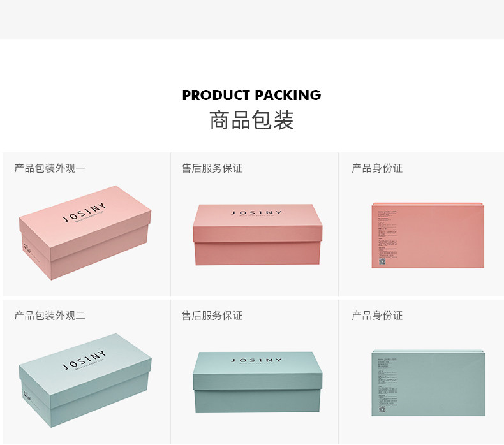Click the angled mint green JOSINY box
Image resolution: width=504 pixels, height=445 pixels.
pyautogui.click(x=85, y=381)
